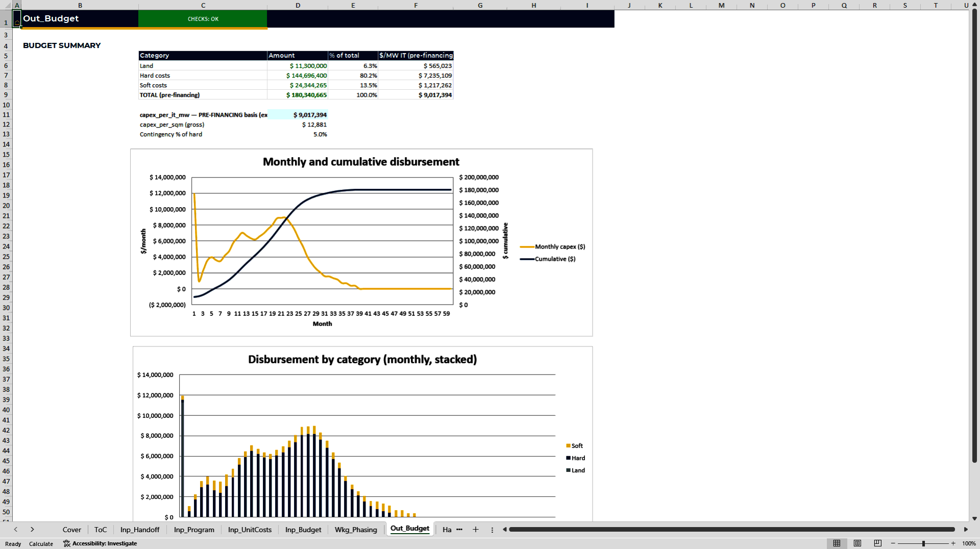Image resolution: width=980 pixels, height=549 pixels.
Task: Select Cumulative ($) legend entry
Action: (548, 259)
